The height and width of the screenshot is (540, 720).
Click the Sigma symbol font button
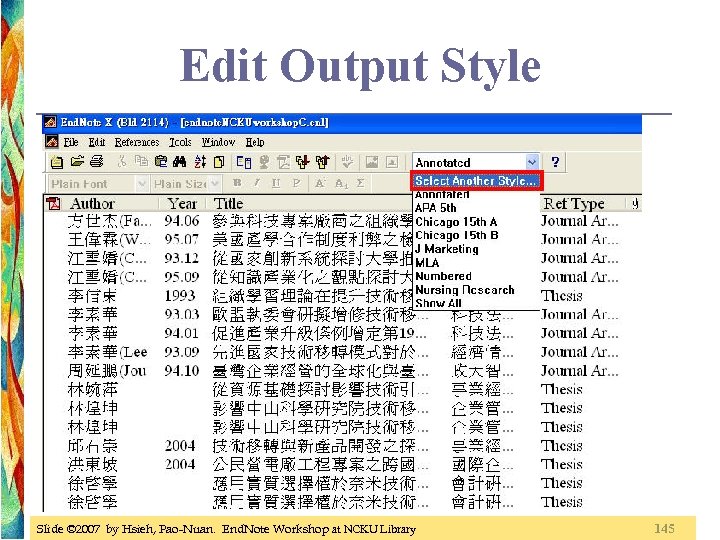[360, 183]
